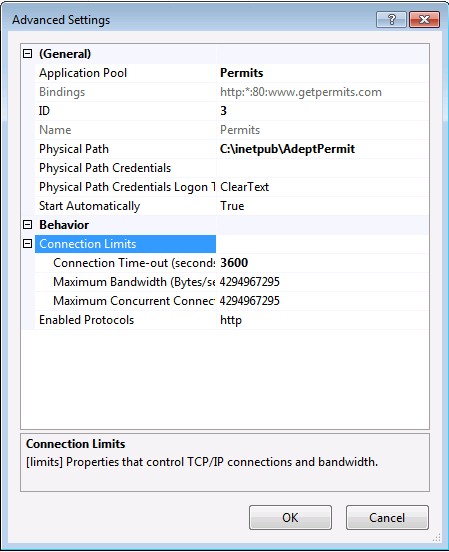Click the Name property label

55,130
